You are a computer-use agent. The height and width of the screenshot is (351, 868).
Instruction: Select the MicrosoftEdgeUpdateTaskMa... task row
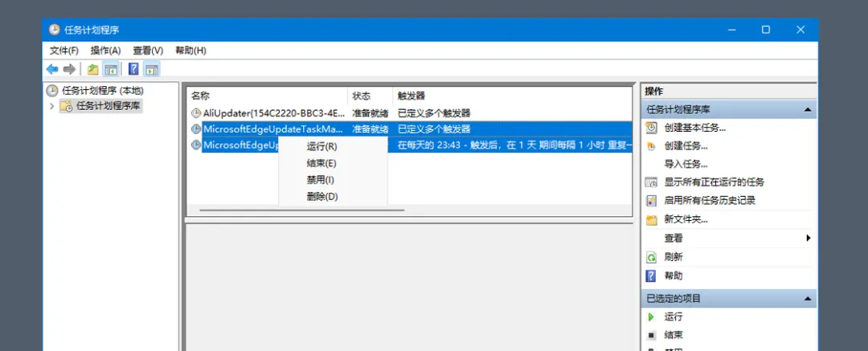[409, 129]
